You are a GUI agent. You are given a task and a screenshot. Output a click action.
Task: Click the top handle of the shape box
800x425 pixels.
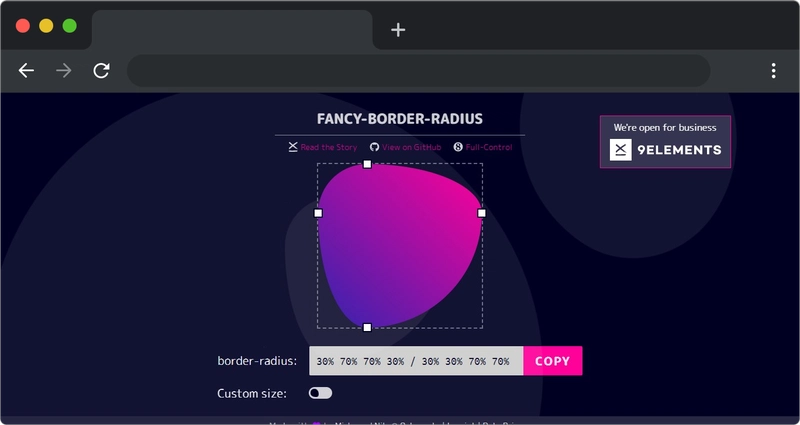[x=367, y=164]
